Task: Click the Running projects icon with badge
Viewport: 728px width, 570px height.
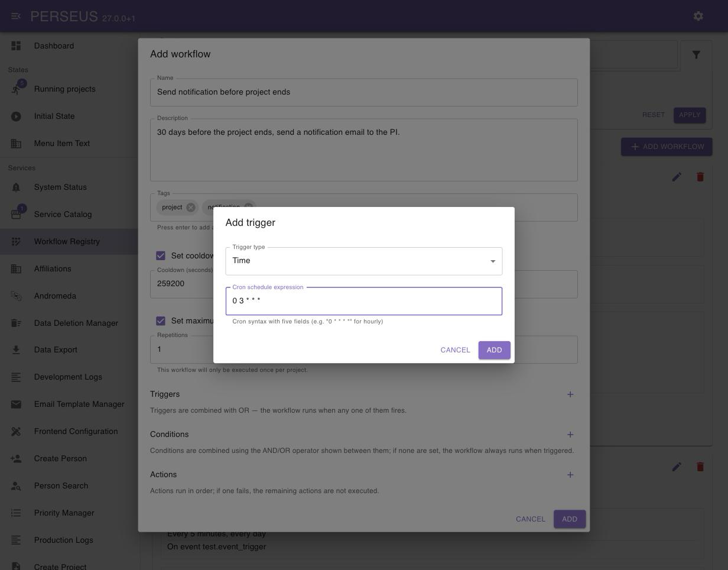Action: [x=16, y=89]
